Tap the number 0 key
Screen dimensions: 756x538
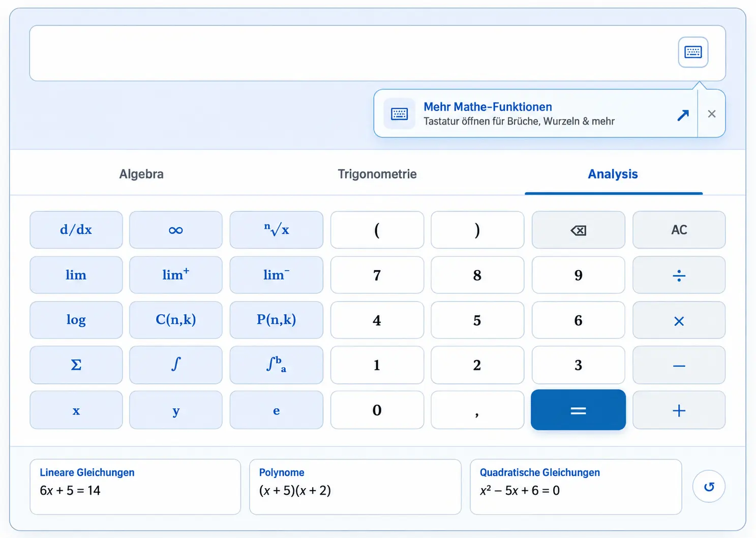pyautogui.click(x=377, y=410)
